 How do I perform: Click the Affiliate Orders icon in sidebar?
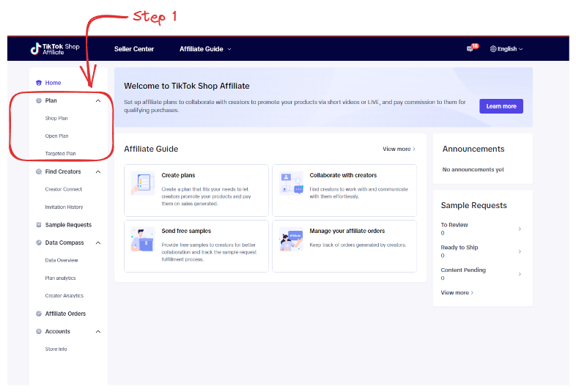(39, 314)
